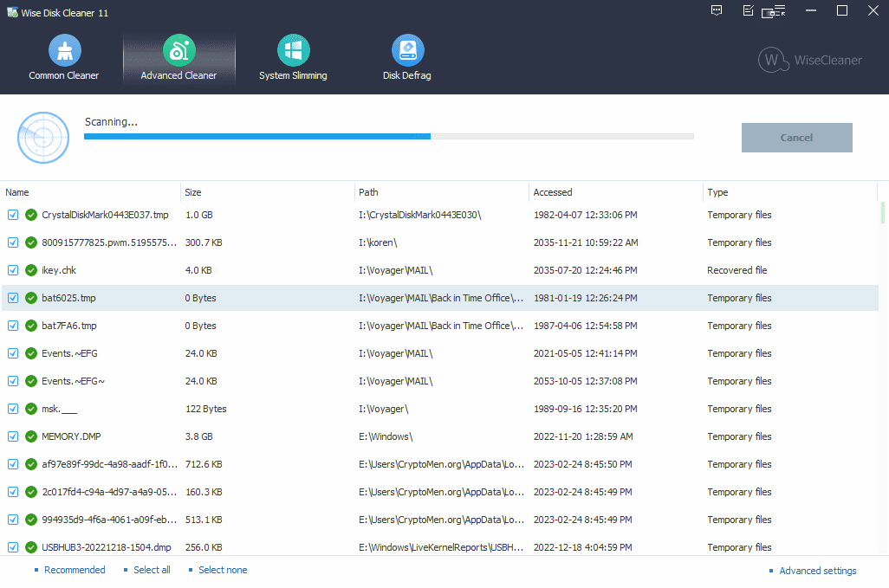Toggle checkbox for bat6025.tmp
This screenshot has width=889, height=588.
[12, 298]
